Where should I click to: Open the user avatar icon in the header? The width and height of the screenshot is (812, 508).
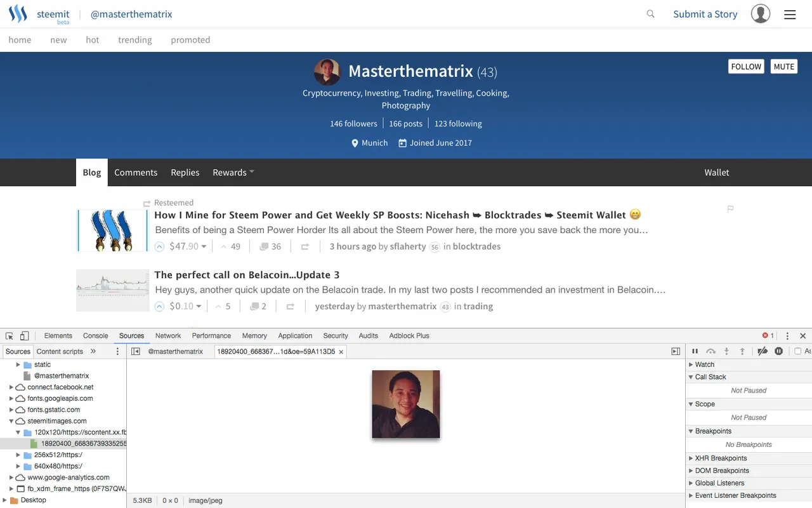[761, 14]
